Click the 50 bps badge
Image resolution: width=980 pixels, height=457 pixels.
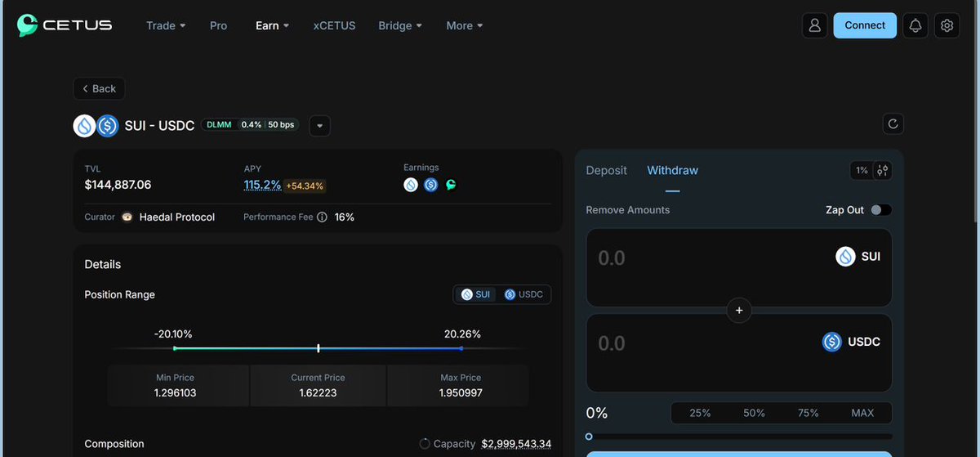282,125
